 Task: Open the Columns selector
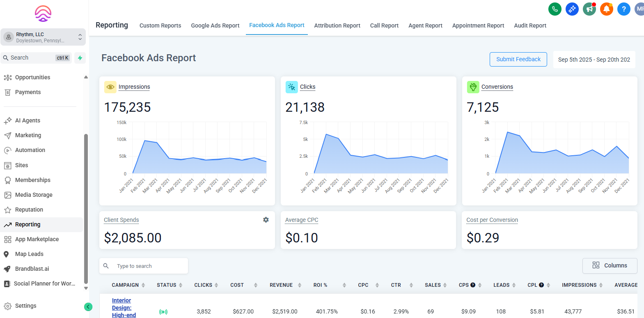[x=610, y=266]
